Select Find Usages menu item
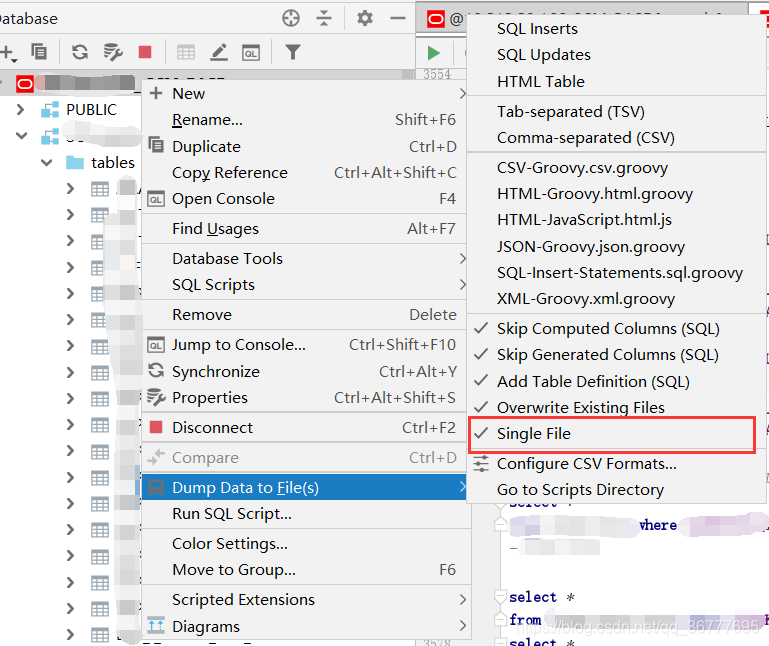This screenshot has width=769, height=646. (306, 229)
